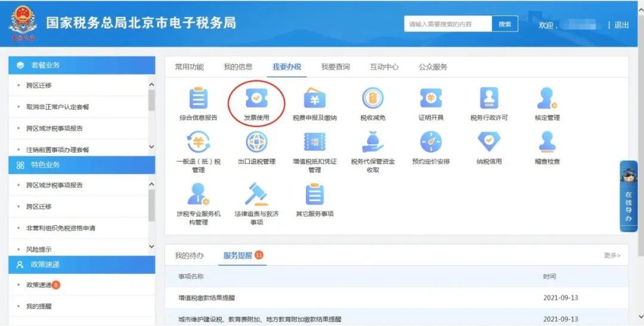
Task: Switch to 互动中心 tab
Action: click(x=384, y=67)
